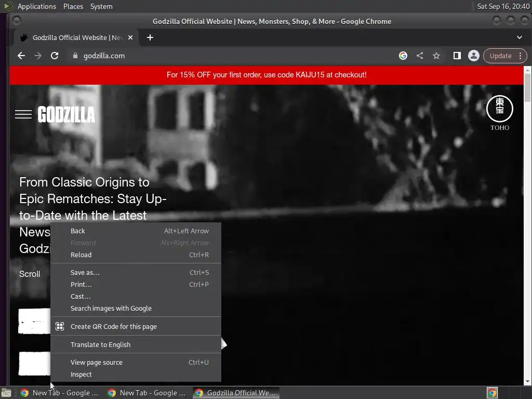The width and height of the screenshot is (532, 399).
Task: Select the Godzilla Official Website tab
Action: coord(76,37)
